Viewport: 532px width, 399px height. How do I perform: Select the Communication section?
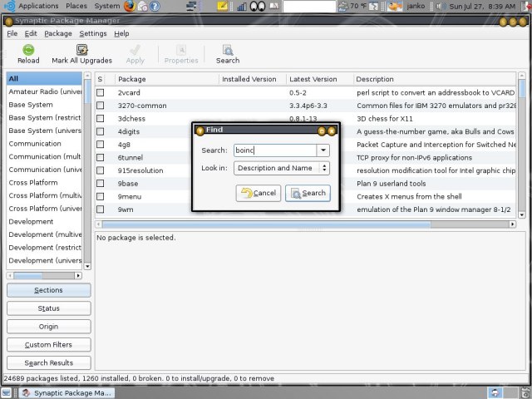tap(44, 144)
